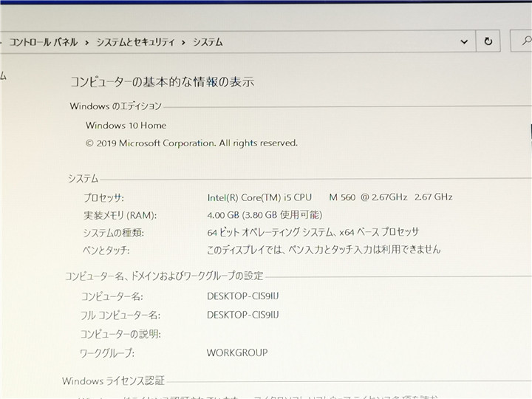The image size is (532, 399).
Task: Select the コンピューターの説明: label
Action: click(x=120, y=334)
